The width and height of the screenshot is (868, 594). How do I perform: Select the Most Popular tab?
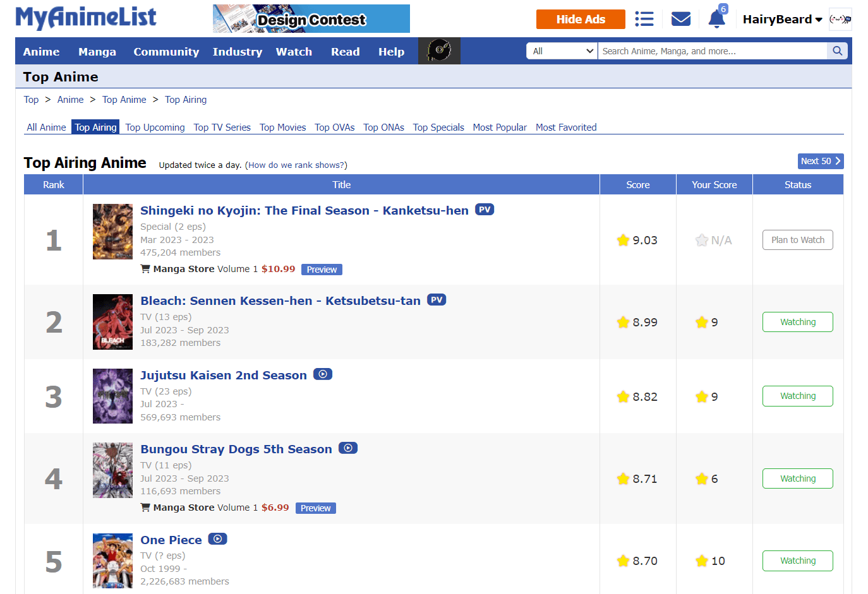pyautogui.click(x=500, y=128)
